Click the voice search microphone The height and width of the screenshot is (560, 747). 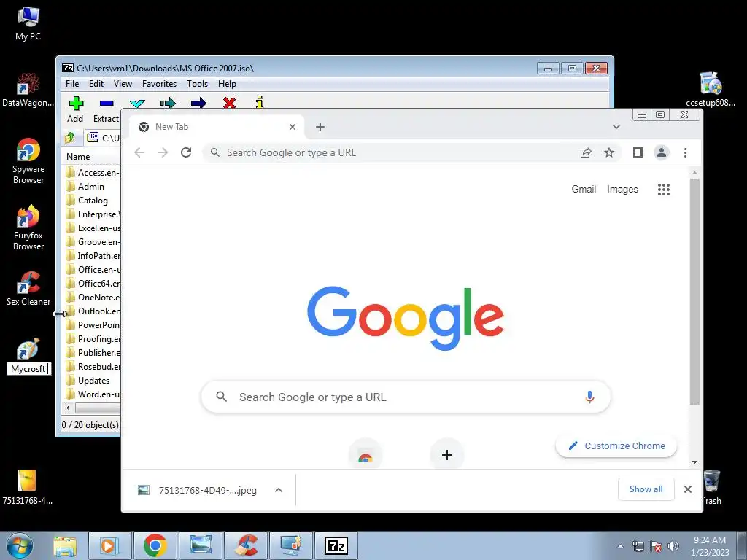click(589, 397)
